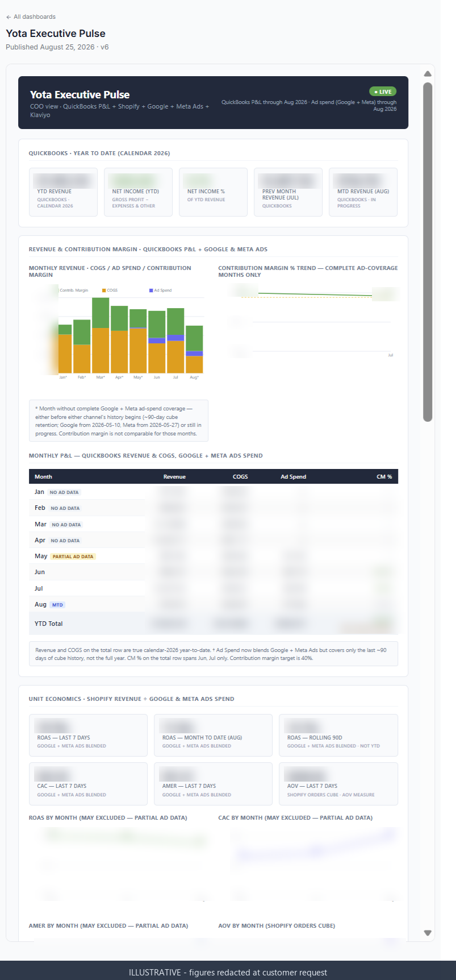Image resolution: width=456 pixels, height=980 pixels.
Task: Go back via All dashboards link
Action: (x=31, y=17)
